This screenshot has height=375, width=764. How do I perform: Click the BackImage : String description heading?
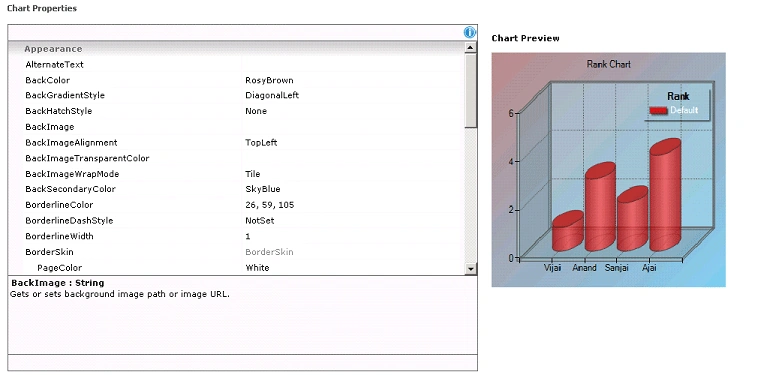58,283
